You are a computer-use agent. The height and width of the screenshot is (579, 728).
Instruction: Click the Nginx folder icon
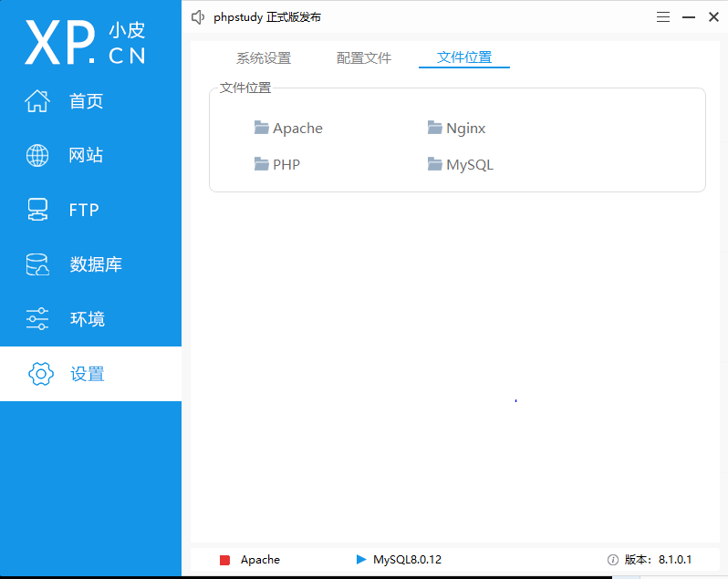[434, 127]
